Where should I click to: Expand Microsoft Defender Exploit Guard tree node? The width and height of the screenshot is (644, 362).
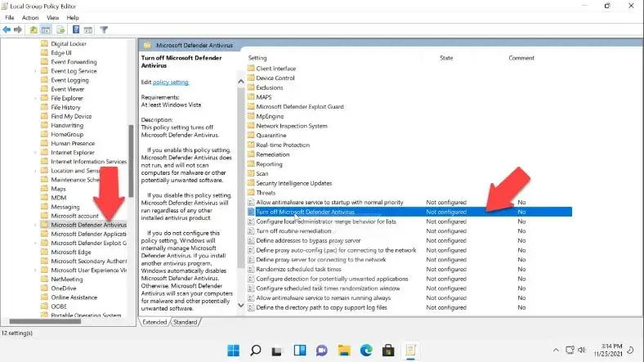[36, 243]
